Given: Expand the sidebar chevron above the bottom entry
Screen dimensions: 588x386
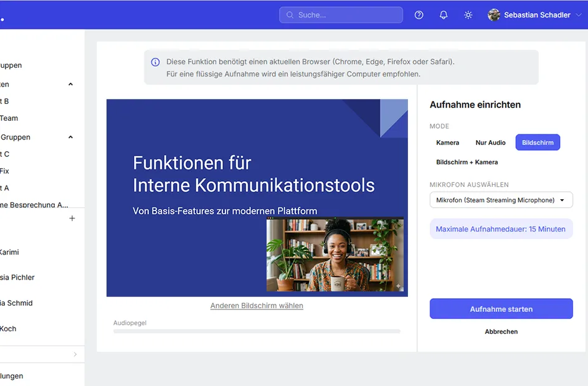Looking at the screenshot, I should [x=75, y=354].
